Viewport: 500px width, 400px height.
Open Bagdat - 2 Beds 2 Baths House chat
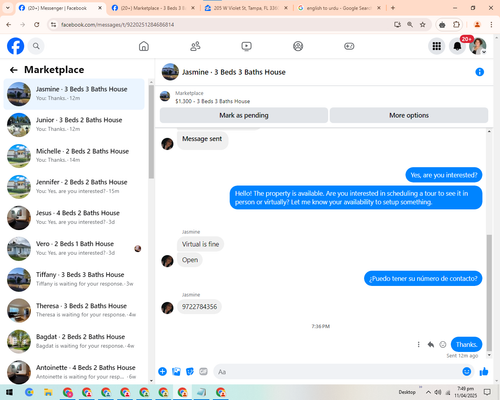pyautogui.click(x=74, y=341)
